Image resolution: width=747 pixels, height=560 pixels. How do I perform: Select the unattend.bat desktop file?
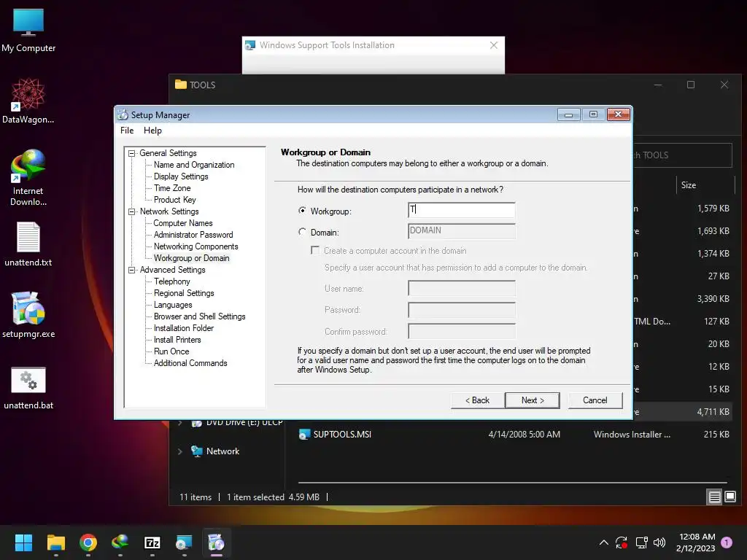[28, 388]
